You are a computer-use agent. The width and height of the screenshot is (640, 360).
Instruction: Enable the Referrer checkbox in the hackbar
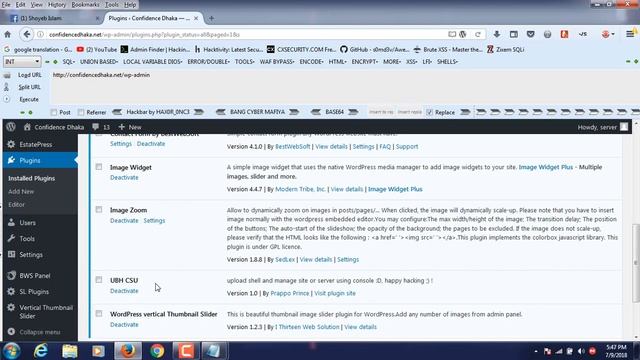81,112
